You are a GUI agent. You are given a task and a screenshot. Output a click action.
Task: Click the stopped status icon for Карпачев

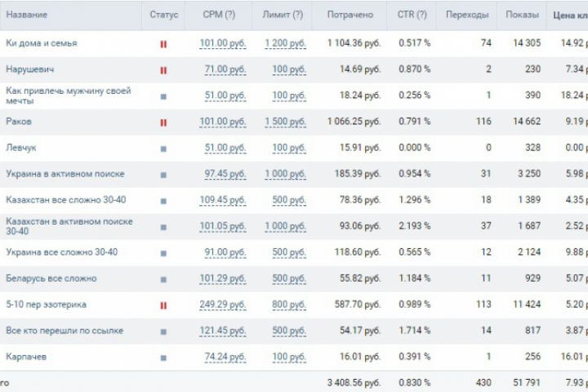pos(163,358)
